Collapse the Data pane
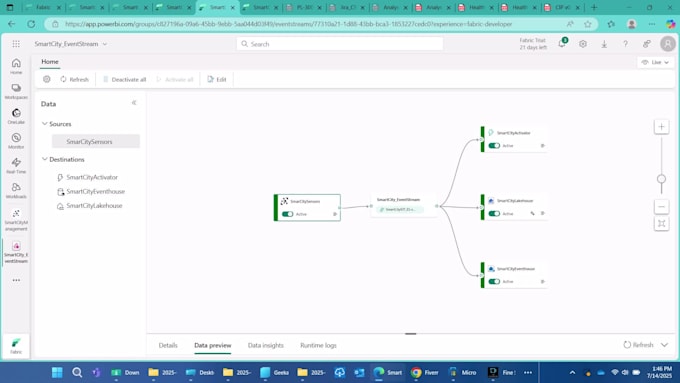This screenshot has width=680, height=383. click(x=134, y=103)
